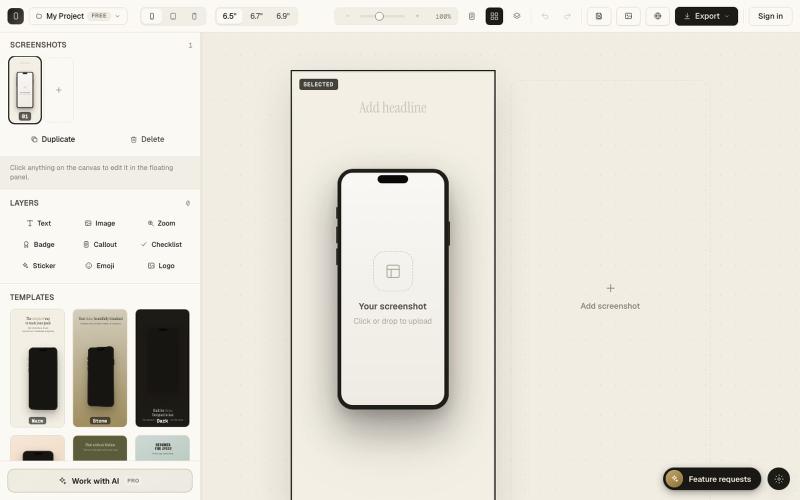Open the Export dropdown button
The image size is (800, 500).
click(x=706, y=16)
